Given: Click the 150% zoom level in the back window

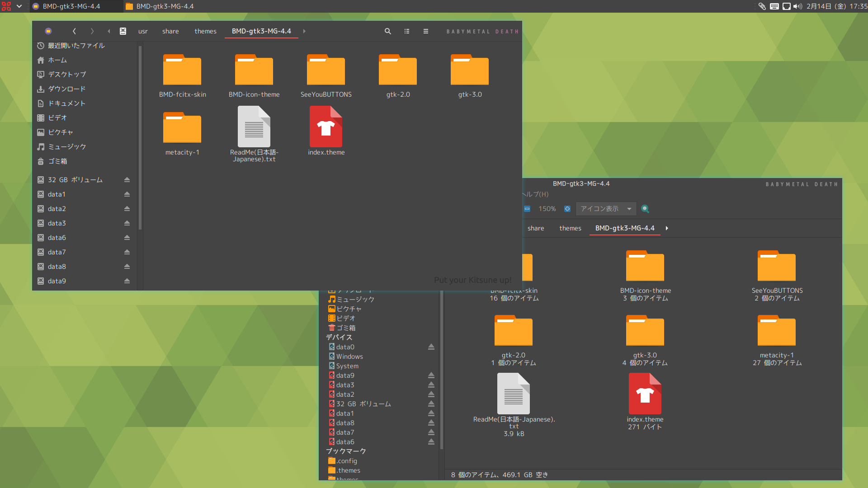Looking at the screenshot, I should tap(547, 209).
